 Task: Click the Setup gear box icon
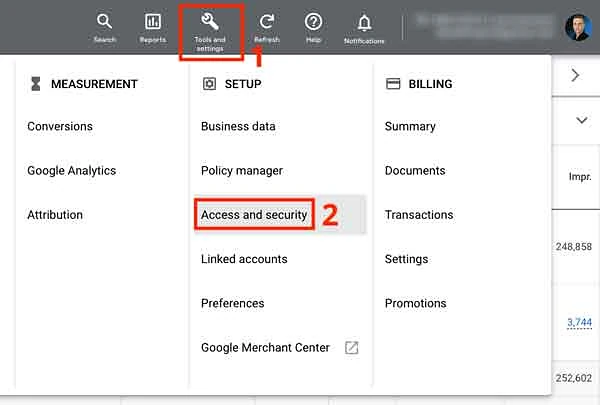click(209, 84)
